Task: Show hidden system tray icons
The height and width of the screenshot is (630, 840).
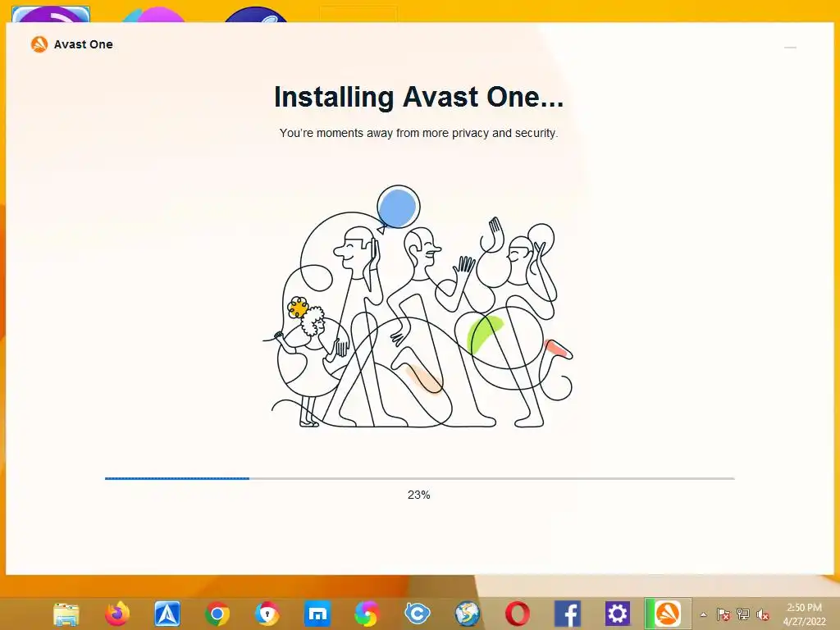Action: (703, 614)
